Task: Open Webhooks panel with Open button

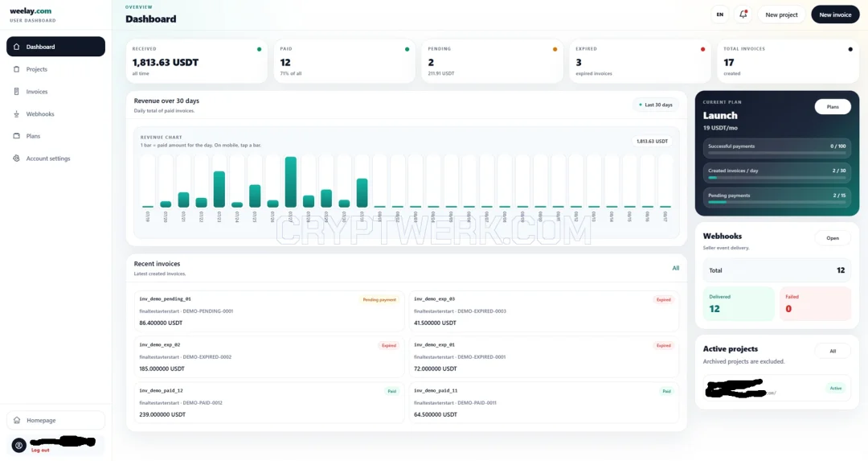Action: (833, 238)
